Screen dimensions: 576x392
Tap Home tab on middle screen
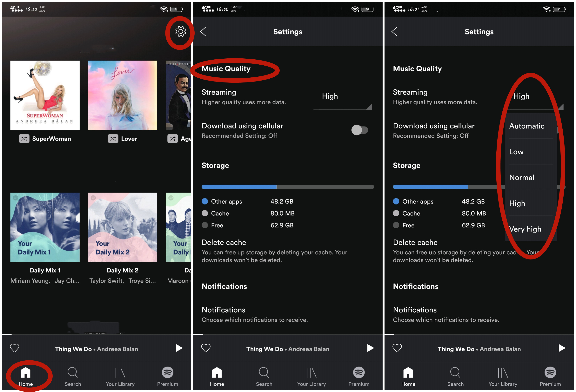pos(217,376)
